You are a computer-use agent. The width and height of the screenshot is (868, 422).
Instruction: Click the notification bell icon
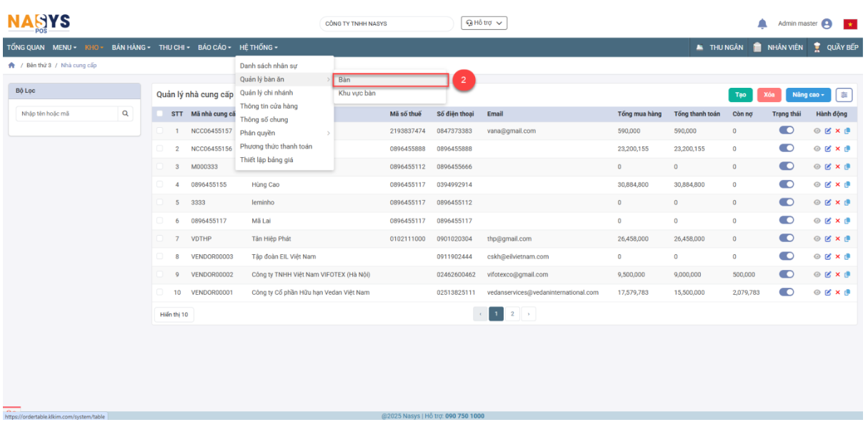click(762, 24)
